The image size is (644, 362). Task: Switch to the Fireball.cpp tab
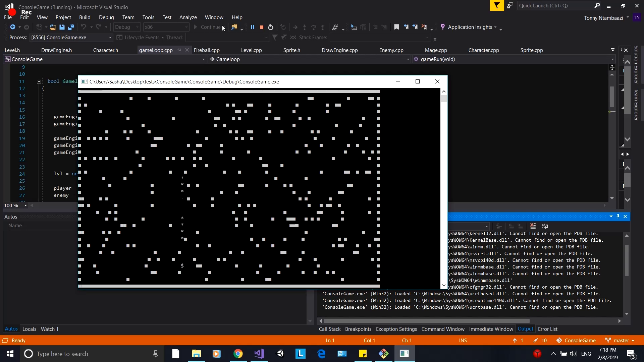pyautogui.click(x=207, y=50)
